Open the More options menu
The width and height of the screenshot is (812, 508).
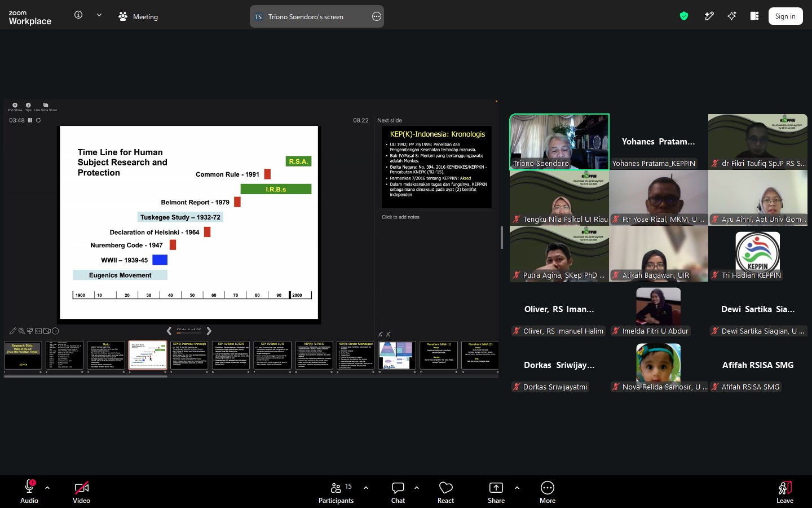(548, 492)
